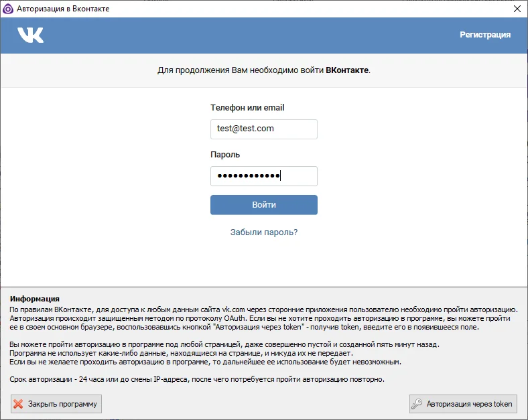Click the Войти button
Screen dimensions: 528x420
click(263, 204)
